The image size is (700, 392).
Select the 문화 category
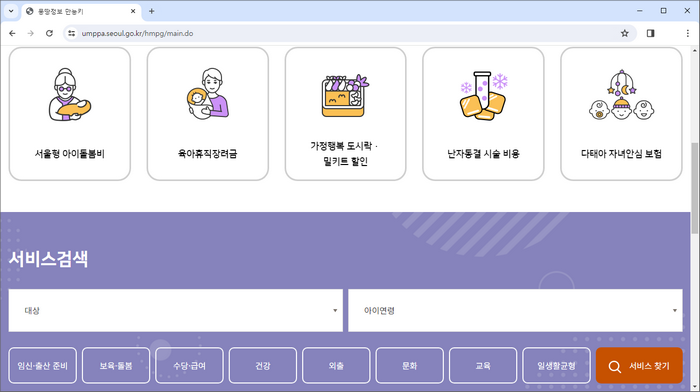409,366
